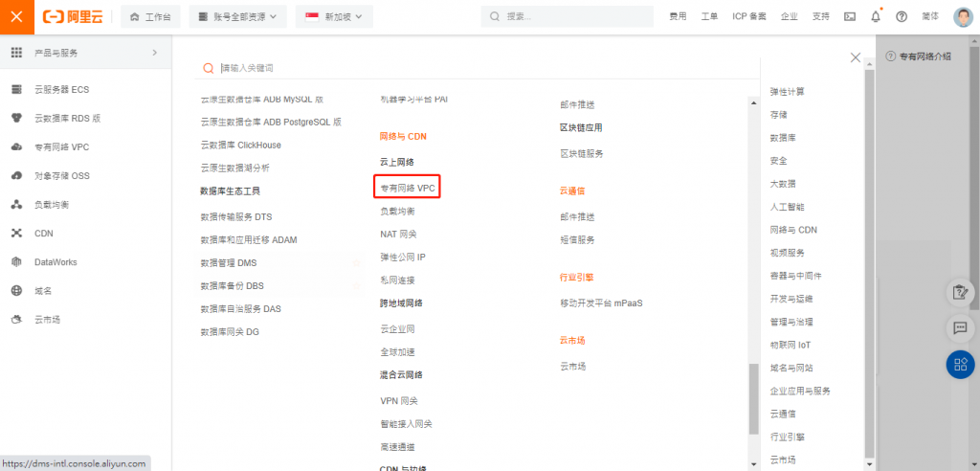This screenshot has width=980, height=471.
Task: Open the 账号全部资源 dropdown
Action: (237, 17)
